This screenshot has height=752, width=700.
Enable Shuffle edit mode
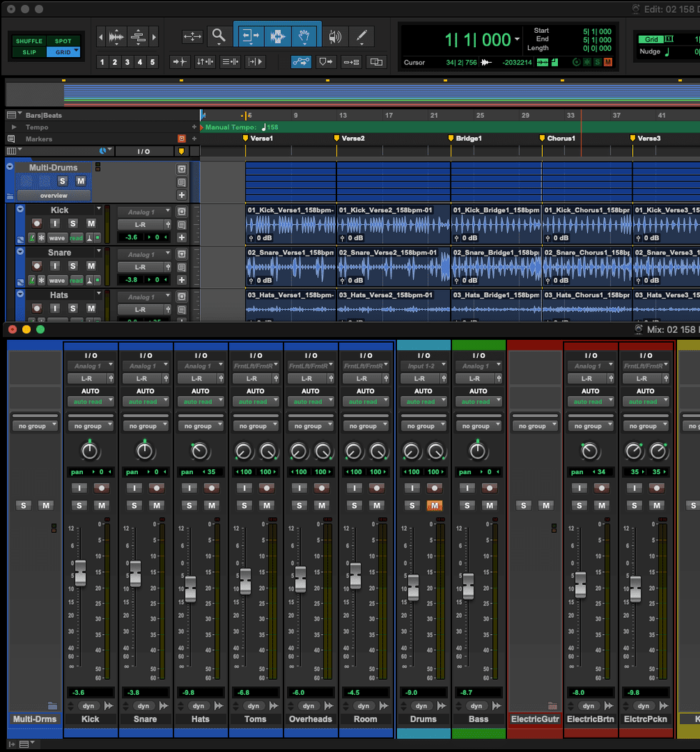(29, 41)
